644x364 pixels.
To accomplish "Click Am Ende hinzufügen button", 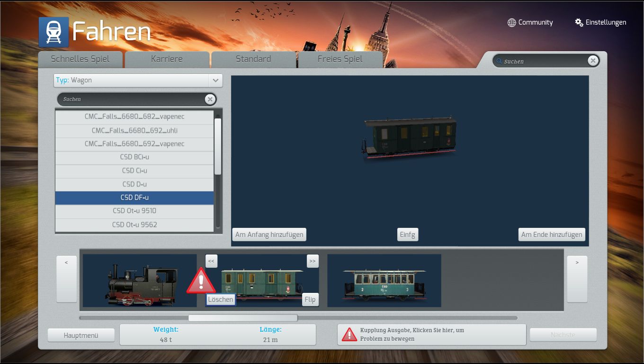I will [552, 235].
